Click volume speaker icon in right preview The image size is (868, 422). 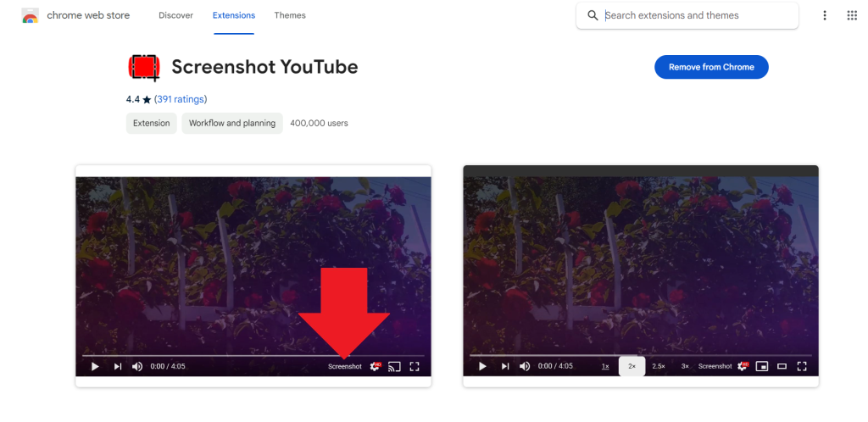pos(525,366)
